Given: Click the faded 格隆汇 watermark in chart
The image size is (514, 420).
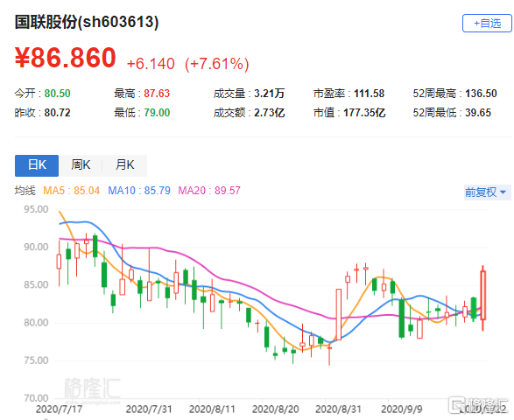Looking at the screenshot, I should (93, 389).
